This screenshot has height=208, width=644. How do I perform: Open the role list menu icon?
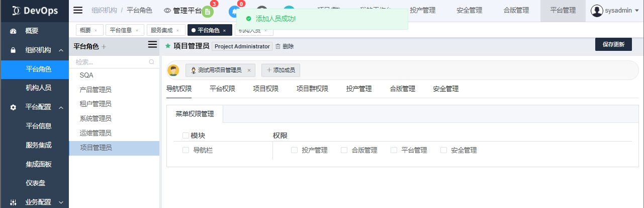pyautogui.click(x=152, y=45)
